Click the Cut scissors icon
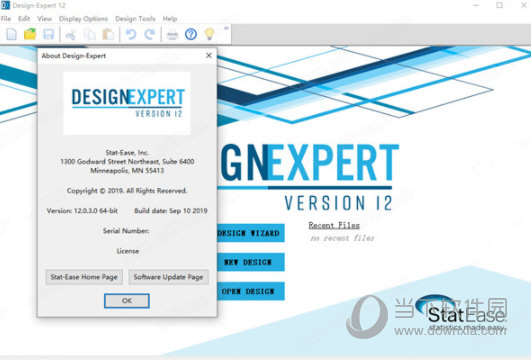This screenshot has height=360, width=531. pyautogui.click(x=71, y=35)
